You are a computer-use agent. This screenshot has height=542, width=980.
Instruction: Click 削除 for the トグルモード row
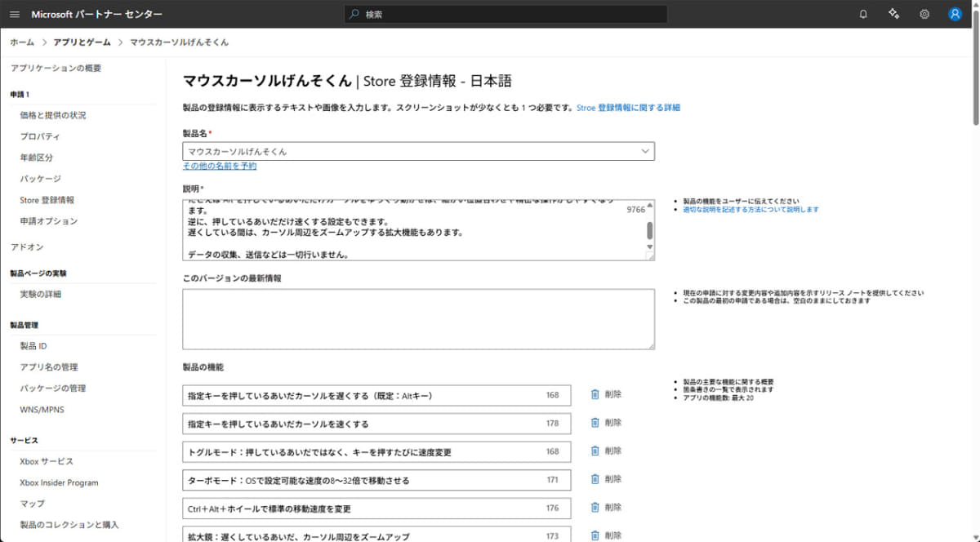[613, 451]
